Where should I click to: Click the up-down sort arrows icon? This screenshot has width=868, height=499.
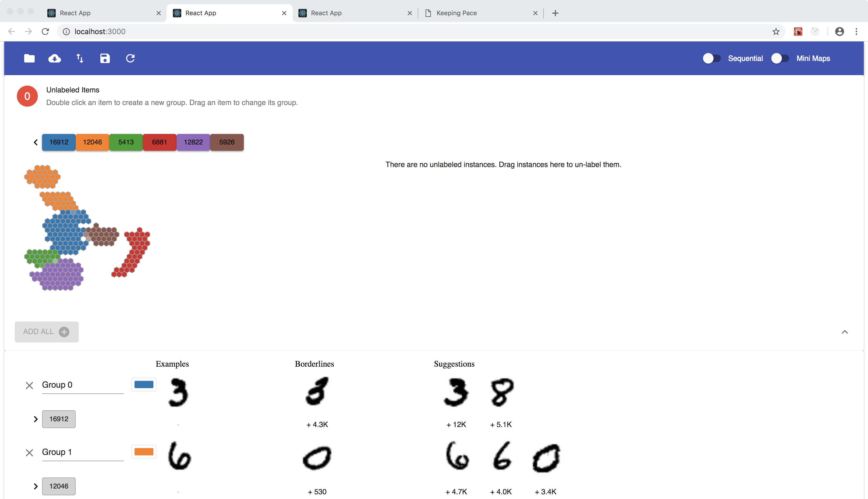coord(80,58)
